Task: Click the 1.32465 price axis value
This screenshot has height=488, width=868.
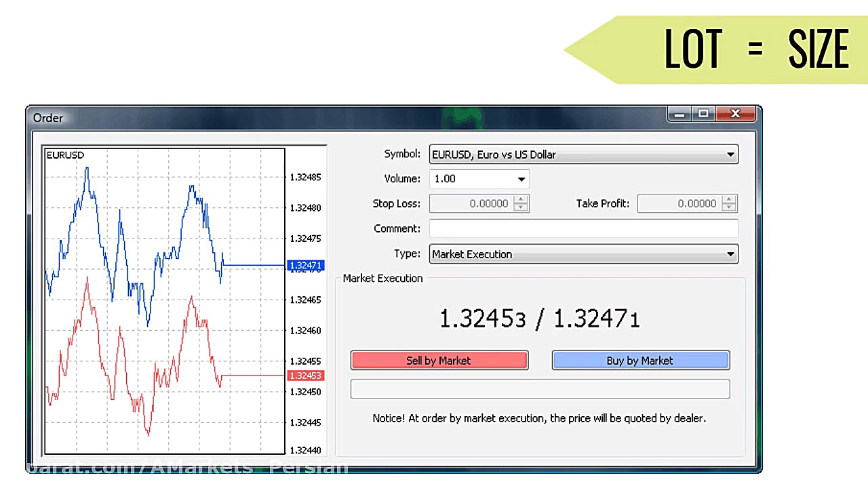Action: (305, 300)
